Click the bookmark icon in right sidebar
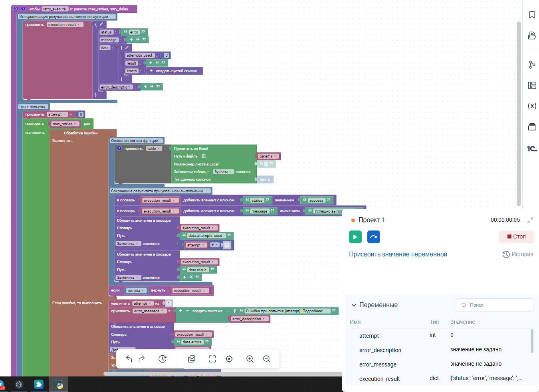The width and height of the screenshot is (539, 392). click(x=532, y=15)
